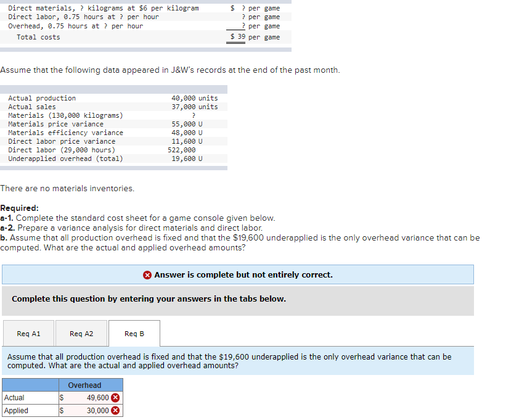527x420 pixels.
Task: Open the Req A2 tab
Action: (81, 333)
